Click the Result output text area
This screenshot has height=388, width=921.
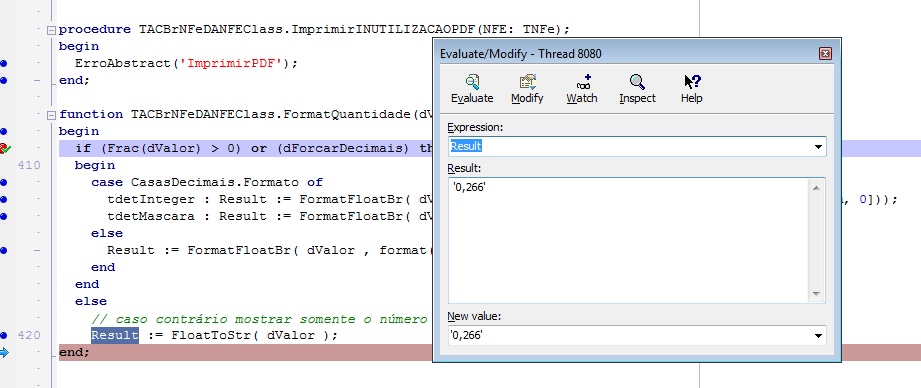click(x=628, y=241)
